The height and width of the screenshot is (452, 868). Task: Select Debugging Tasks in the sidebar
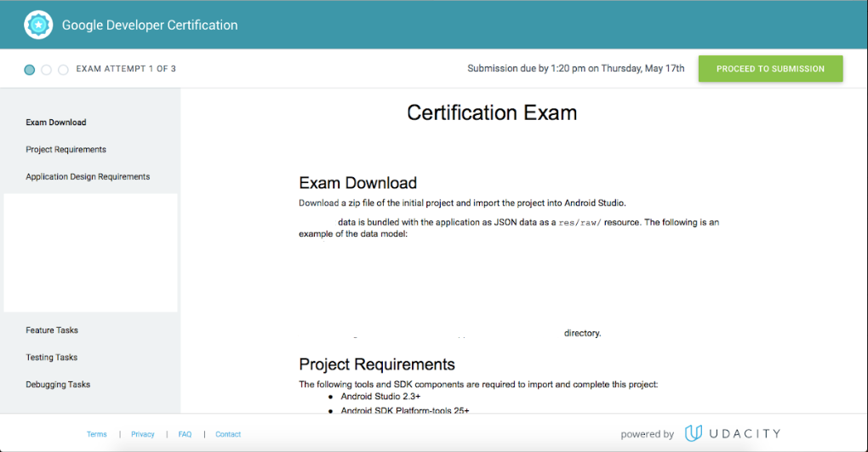[58, 385]
